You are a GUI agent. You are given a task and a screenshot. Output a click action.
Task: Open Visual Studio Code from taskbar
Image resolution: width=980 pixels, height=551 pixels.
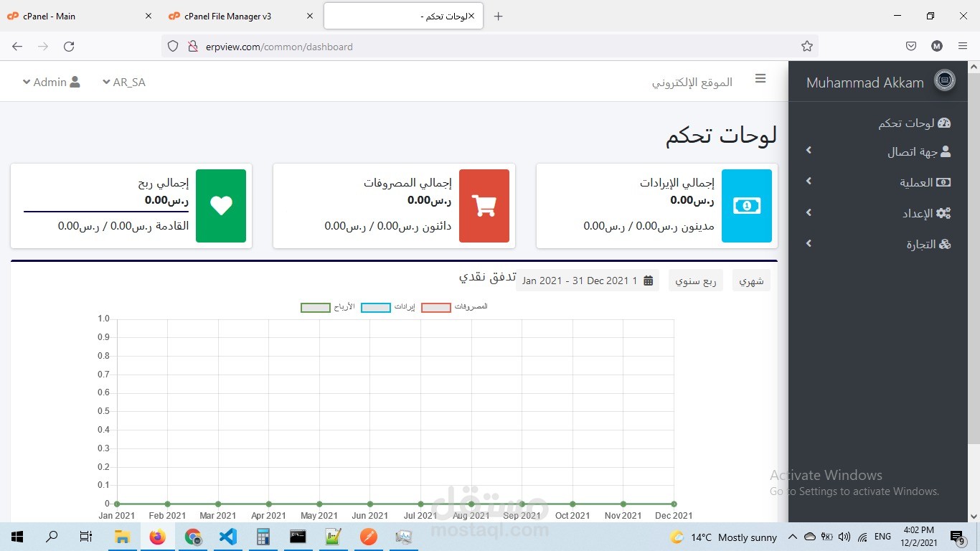pyautogui.click(x=228, y=537)
